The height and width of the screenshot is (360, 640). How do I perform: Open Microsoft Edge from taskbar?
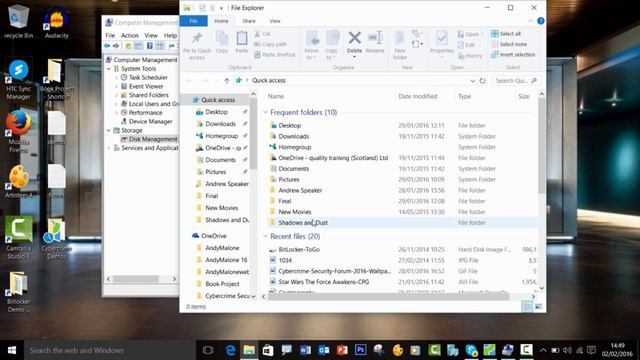coord(231,350)
